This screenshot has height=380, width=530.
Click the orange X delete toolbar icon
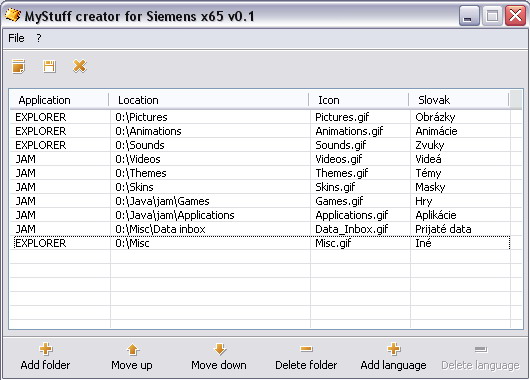pyautogui.click(x=80, y=66)
